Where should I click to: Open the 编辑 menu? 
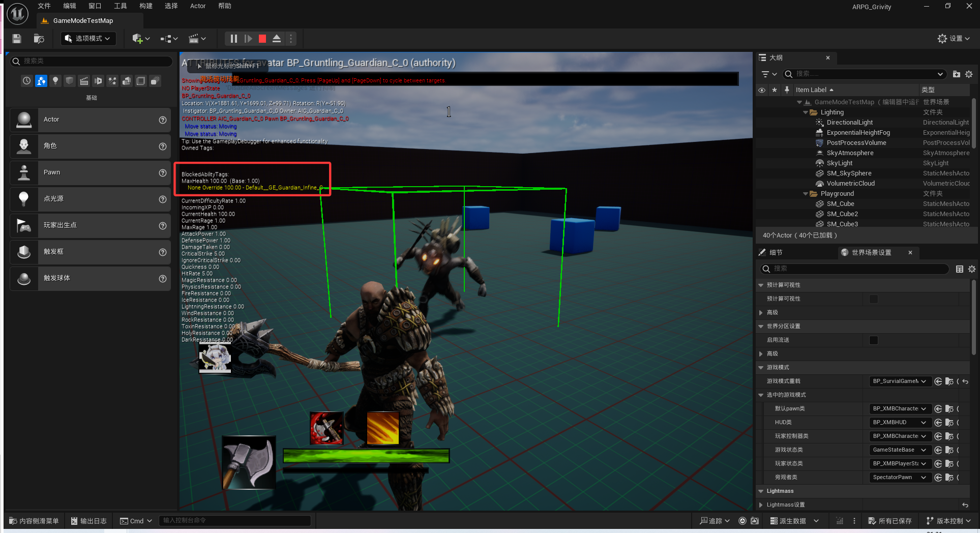click(70, 6)
